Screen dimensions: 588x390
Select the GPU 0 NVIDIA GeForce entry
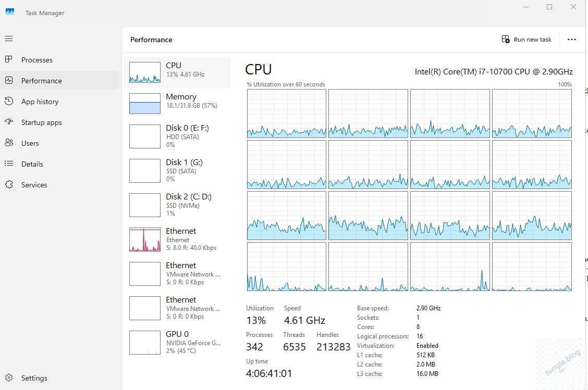[x=177, y=343]
